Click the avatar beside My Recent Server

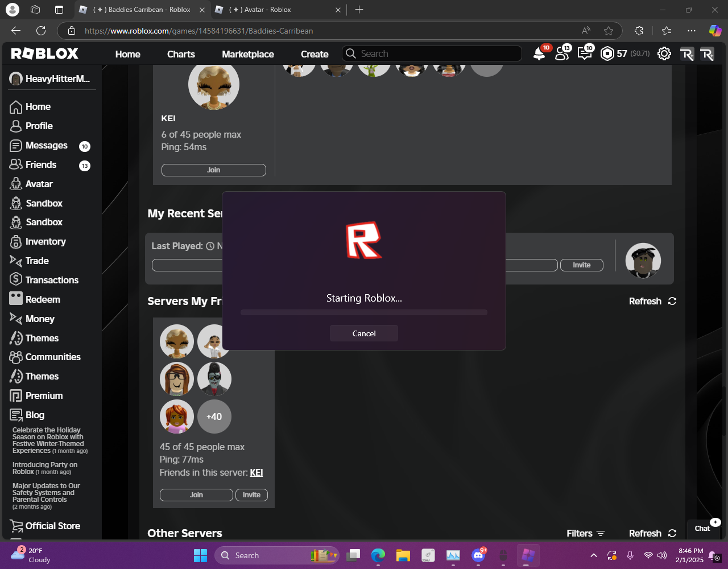643,261
